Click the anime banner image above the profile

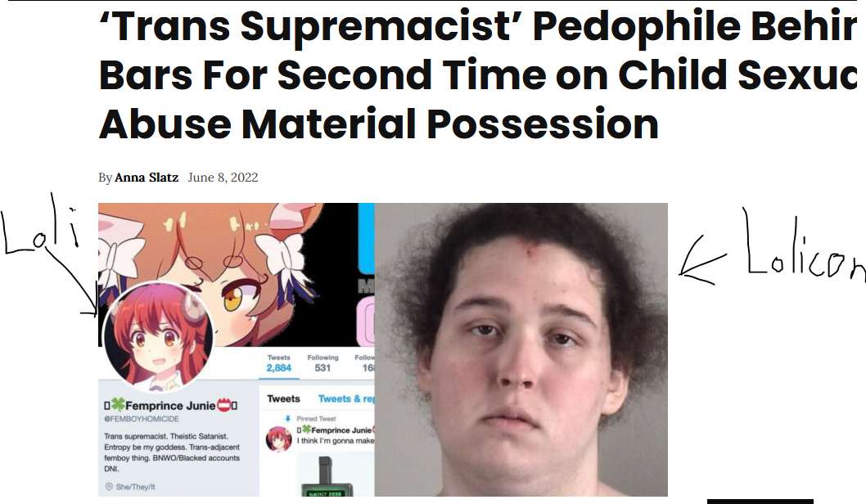237,274
